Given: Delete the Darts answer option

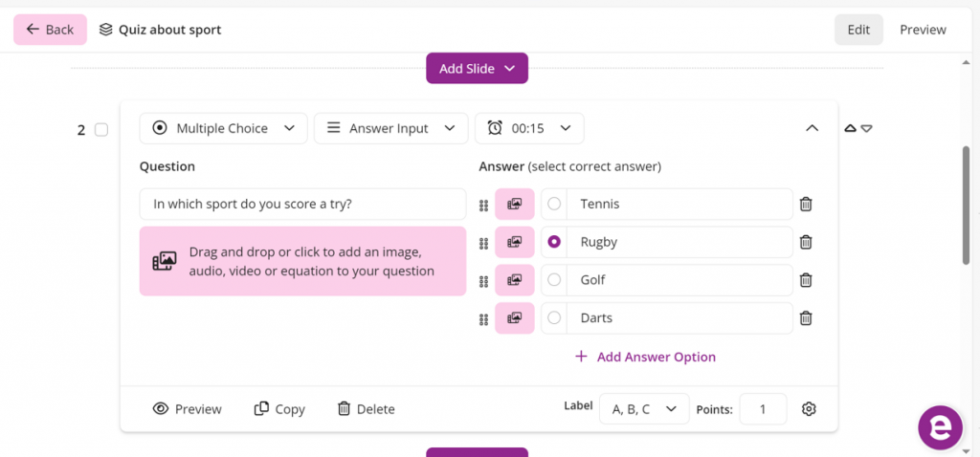Looking at the screenshot, I should (x=806, y=318).
